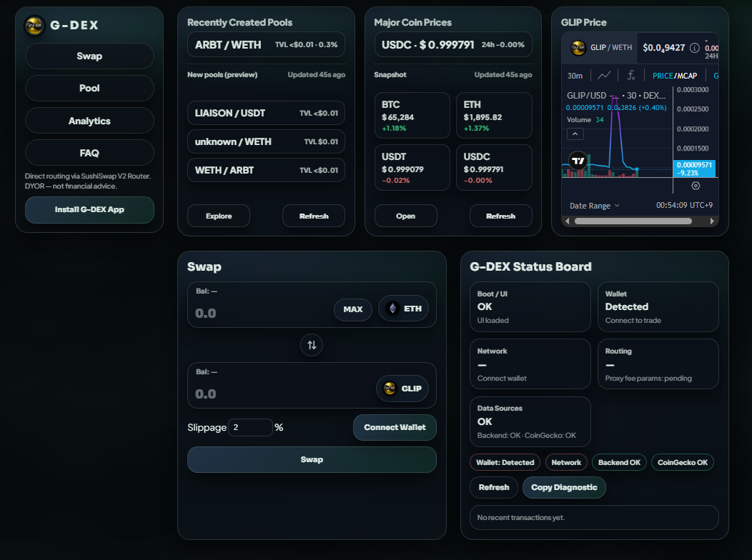The width and height of the screenshot is (752, 560).
Task: Click the $0.0₄9427 price value
Action: click(664, 47)
